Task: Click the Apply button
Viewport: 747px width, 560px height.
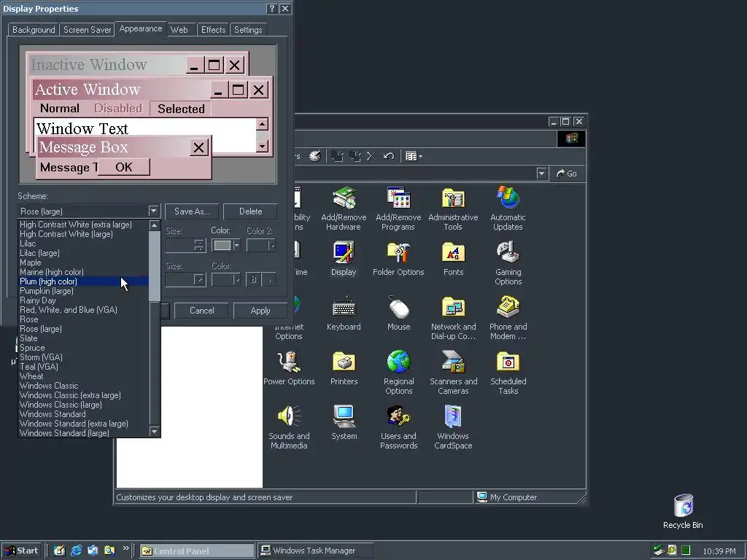Action: [x=260, y=311]
